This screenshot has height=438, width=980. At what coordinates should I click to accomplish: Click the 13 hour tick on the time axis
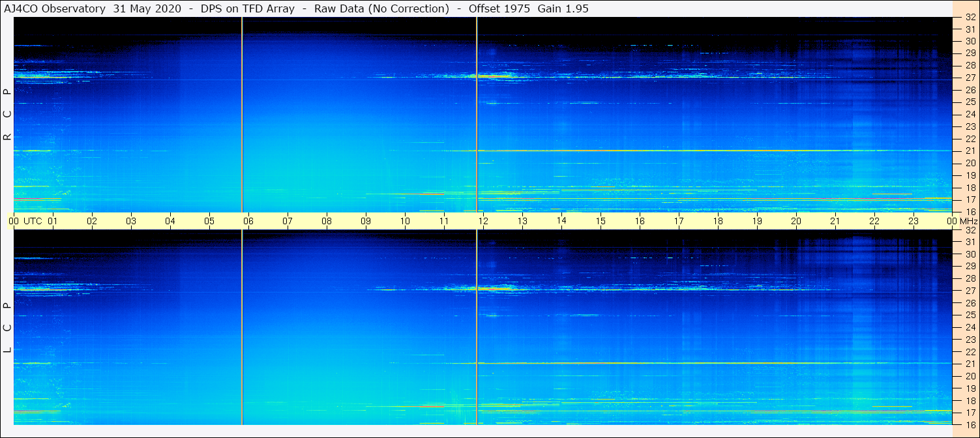tap(522, 222)
